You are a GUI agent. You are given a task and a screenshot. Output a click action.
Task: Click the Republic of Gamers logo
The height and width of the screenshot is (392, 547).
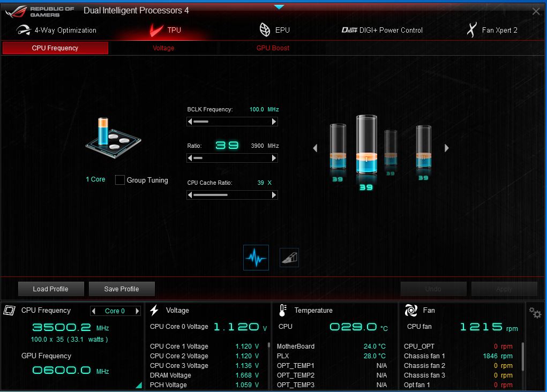(40, 11)
